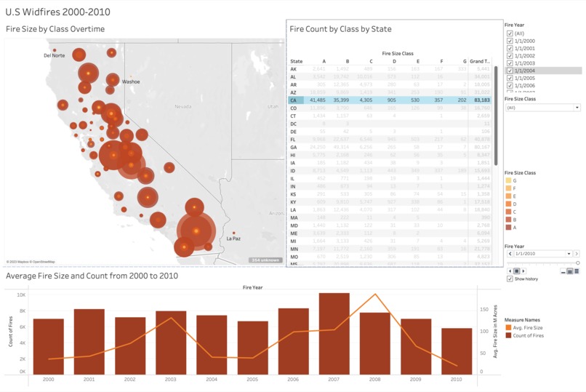Click the La Paz map label
This screenshot has width=586, height=392.
click(x=233, y=239)
